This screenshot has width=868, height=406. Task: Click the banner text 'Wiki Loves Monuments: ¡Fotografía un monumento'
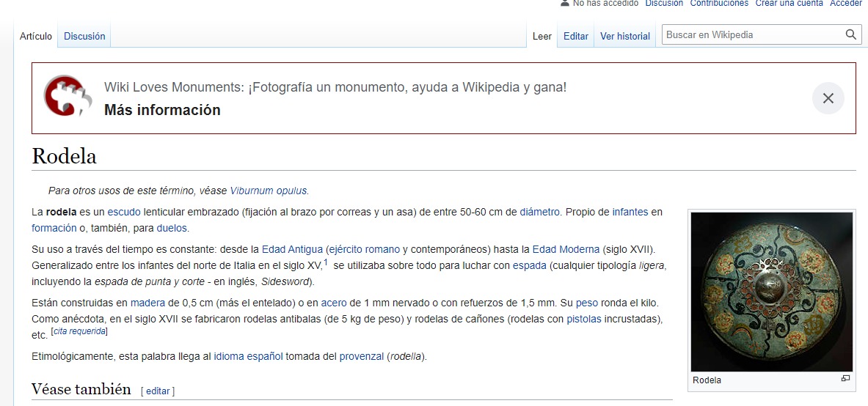pyautogui.click(x=256, y=87)
